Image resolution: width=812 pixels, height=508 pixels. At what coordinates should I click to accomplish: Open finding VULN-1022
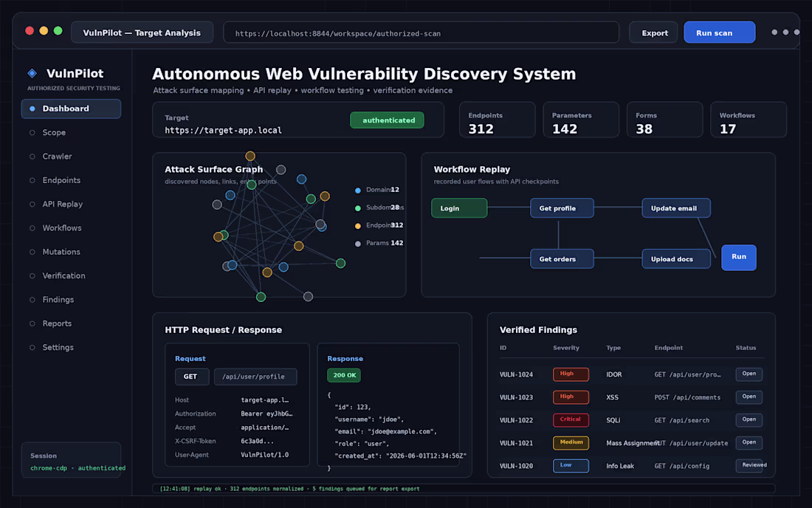click(516, 420)
